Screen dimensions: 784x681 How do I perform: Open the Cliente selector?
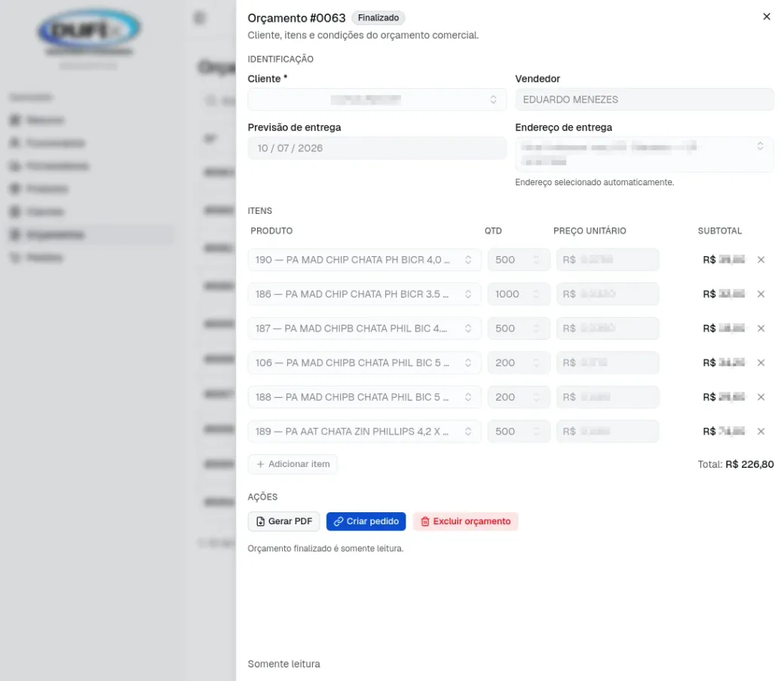point(376,99)
